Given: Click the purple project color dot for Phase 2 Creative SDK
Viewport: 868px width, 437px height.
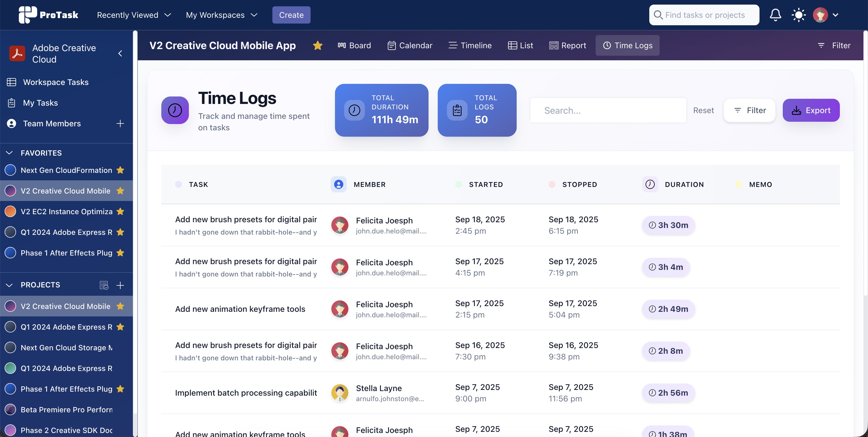Looking at the screenshot, I should point(10,430).
